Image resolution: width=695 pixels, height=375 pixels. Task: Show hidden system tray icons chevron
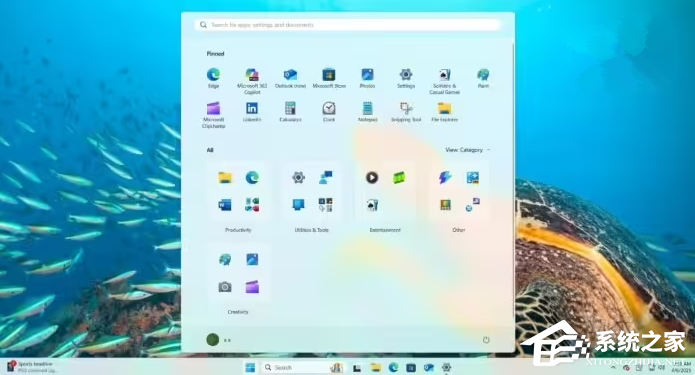click(613, 367)
